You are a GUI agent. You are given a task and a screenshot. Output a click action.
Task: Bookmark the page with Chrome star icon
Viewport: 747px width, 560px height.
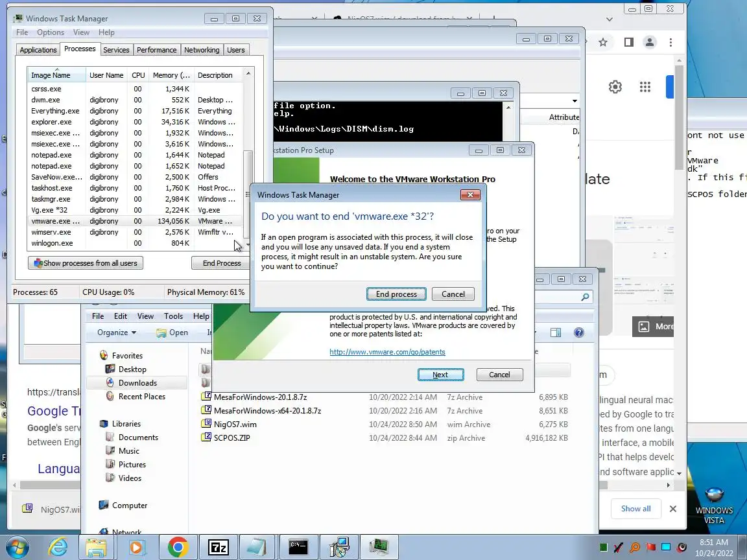click(x=603, y=42)
